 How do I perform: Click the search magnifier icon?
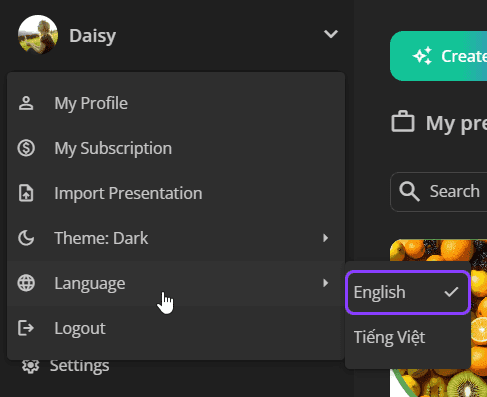(409, 192)
